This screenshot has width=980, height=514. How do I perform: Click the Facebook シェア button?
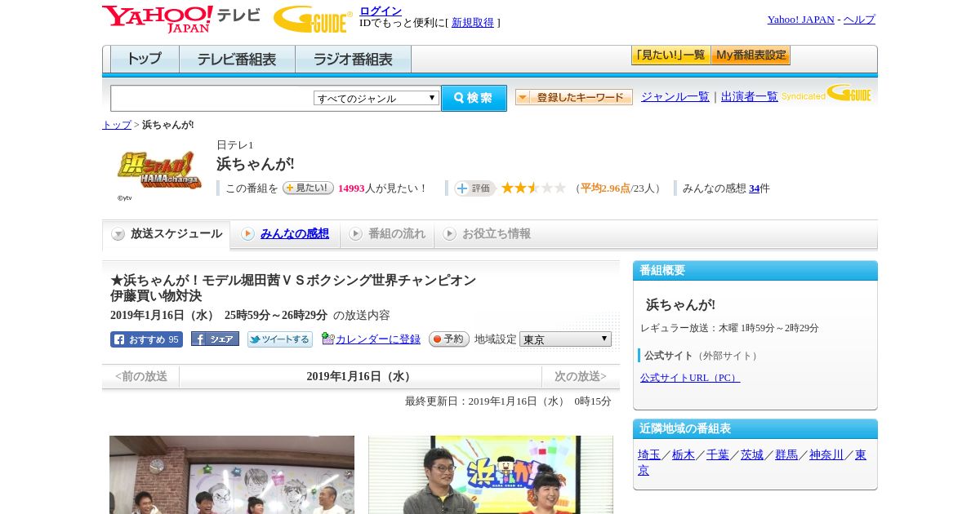[215, 339]
